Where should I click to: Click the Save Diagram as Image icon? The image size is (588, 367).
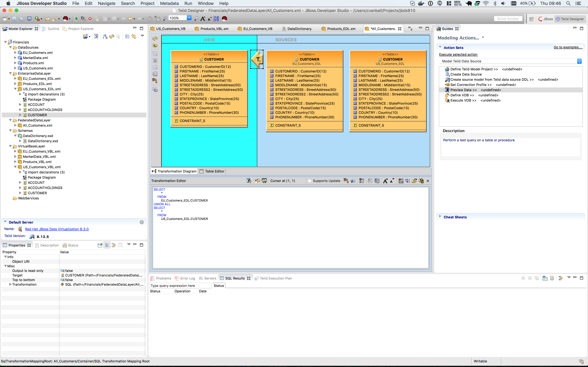[156, 90]
